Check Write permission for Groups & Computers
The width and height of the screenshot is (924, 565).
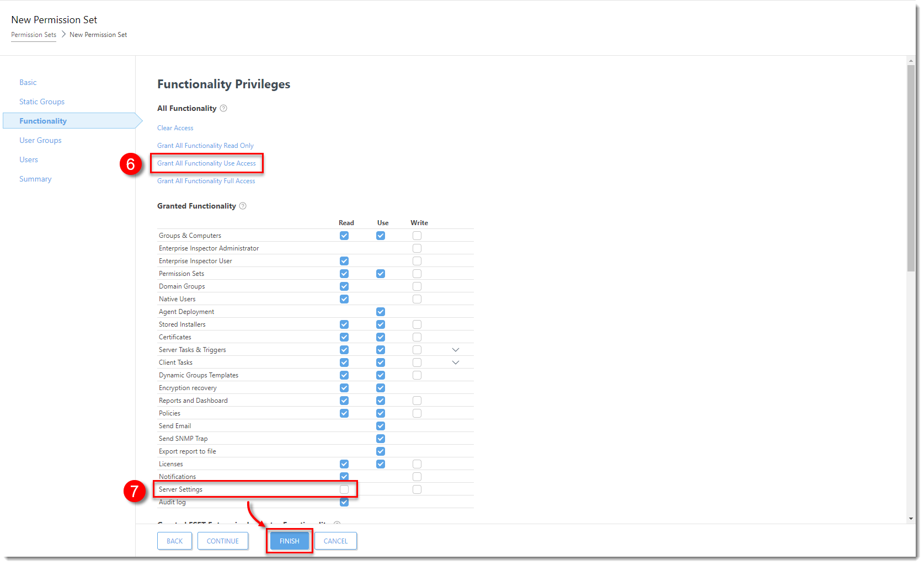(x=417, y=236)
